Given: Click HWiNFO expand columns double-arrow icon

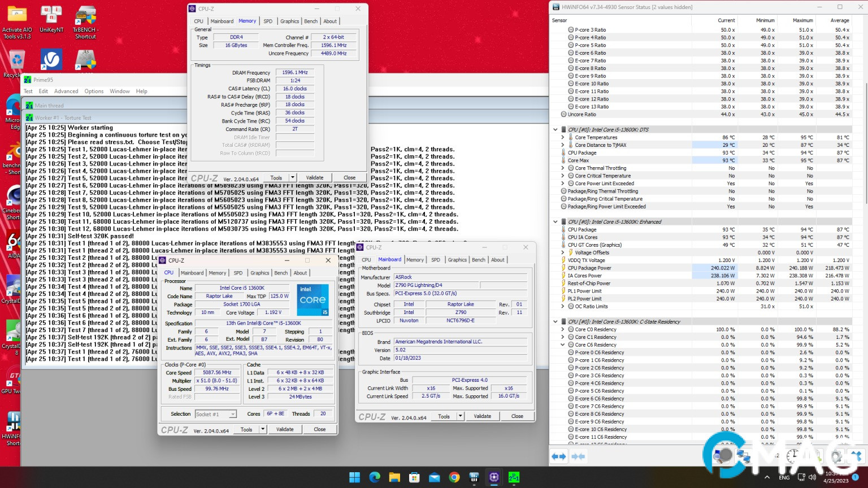Looking at the screenshot, I should pyautogui.click(x=558, y=456).
